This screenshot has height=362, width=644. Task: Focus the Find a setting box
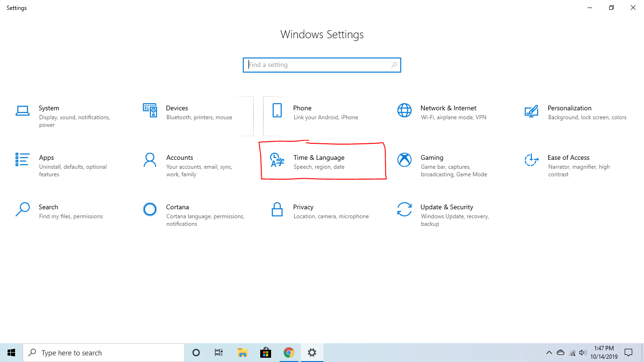click(x=322, y=65)
